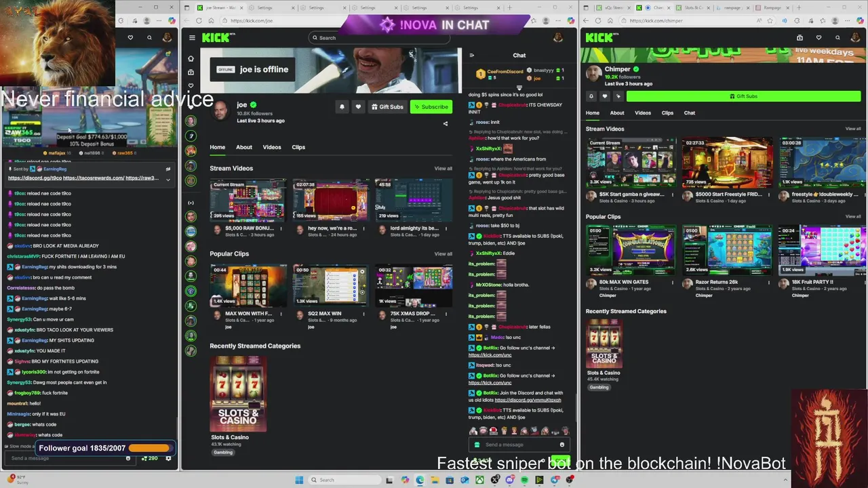Click the Search field in joe's Kick header

point(378,38)
